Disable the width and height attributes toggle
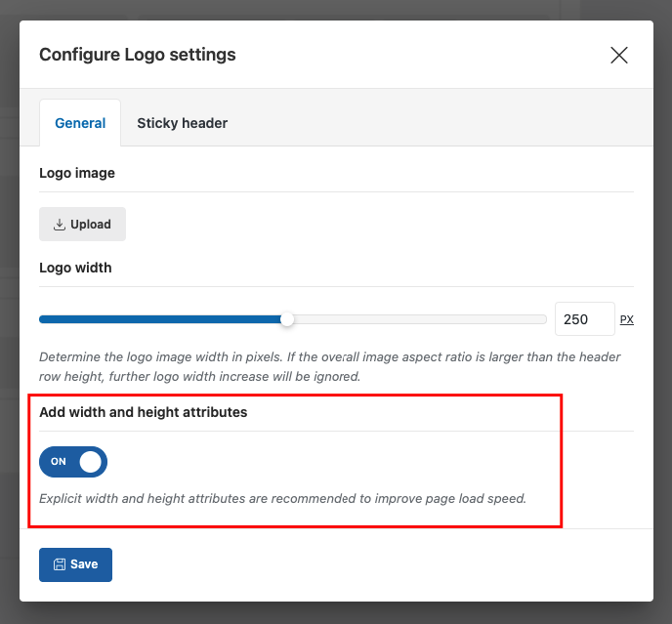This screenshot has width=672, height=624. [x=73, y=462]
